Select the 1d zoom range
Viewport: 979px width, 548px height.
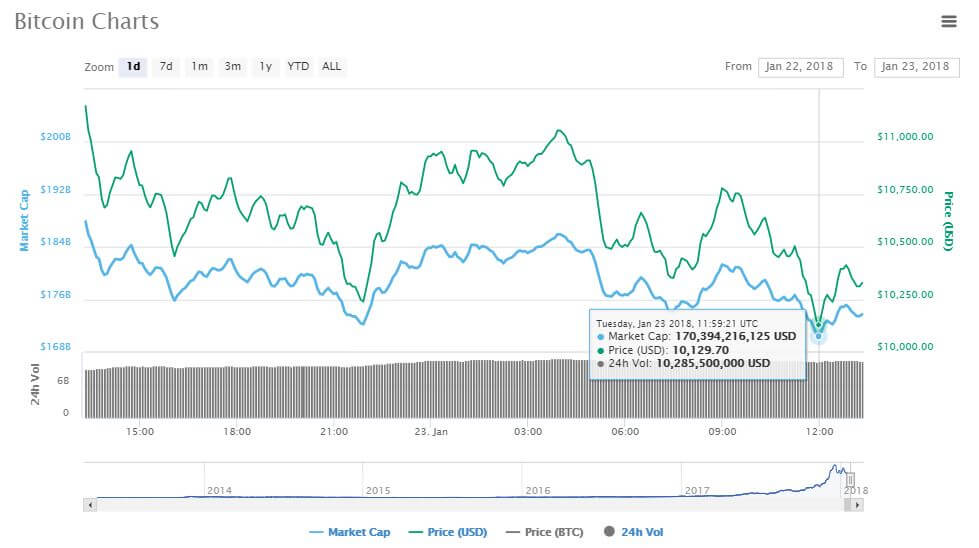(133, 66)
